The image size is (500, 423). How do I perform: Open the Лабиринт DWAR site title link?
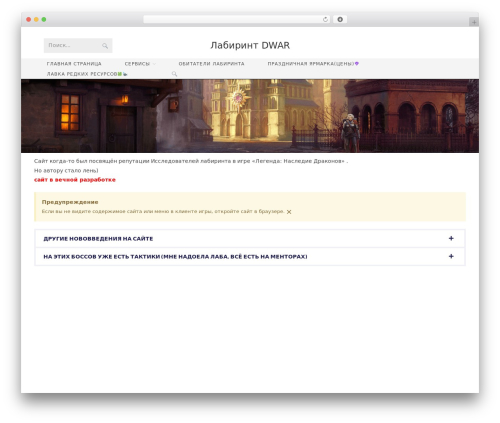(x=250, y=45)
